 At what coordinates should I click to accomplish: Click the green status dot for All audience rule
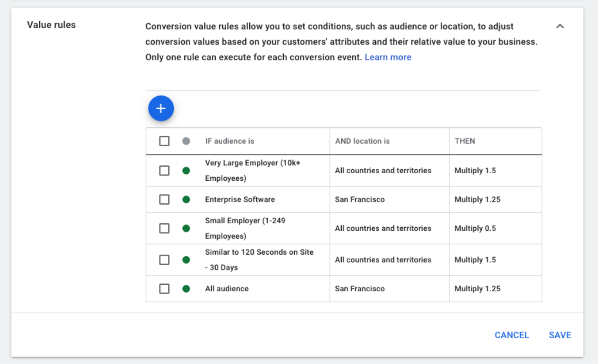coord(186,289)
